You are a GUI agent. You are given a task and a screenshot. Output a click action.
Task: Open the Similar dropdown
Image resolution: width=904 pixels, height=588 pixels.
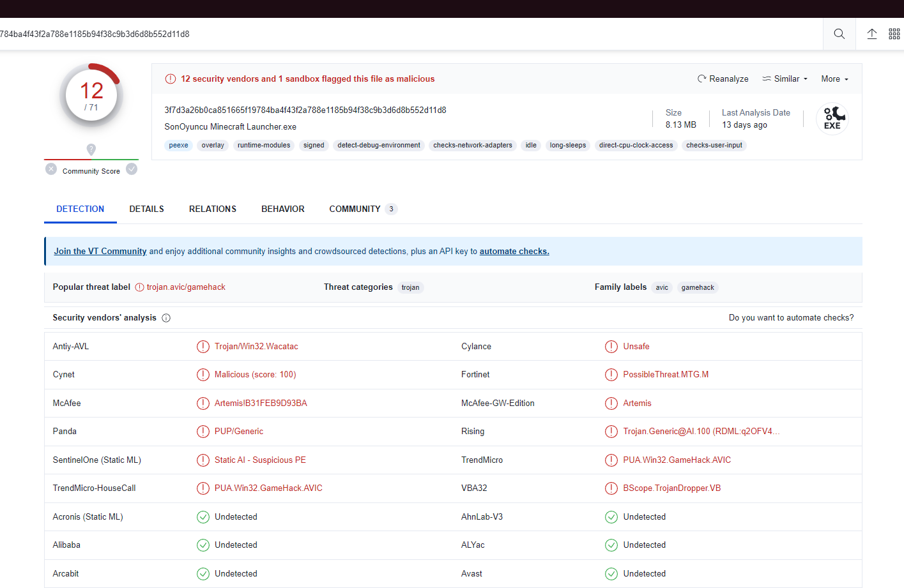coord(785,79)
